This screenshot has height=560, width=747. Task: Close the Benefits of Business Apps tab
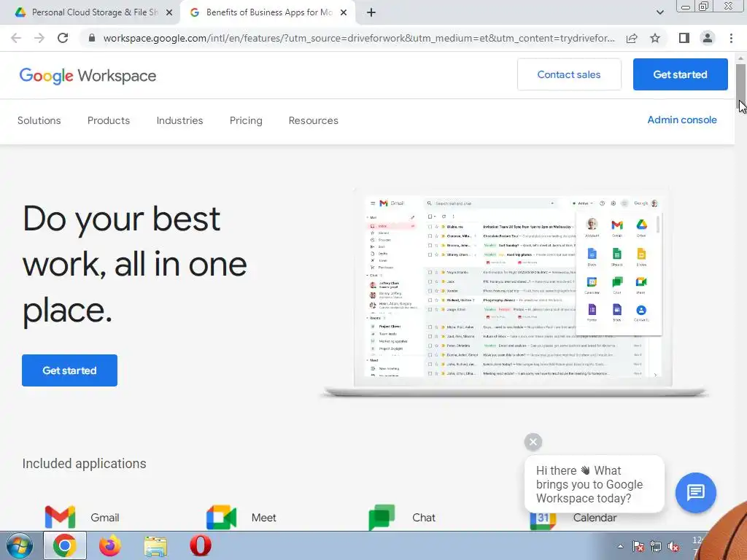coord(344,13)
